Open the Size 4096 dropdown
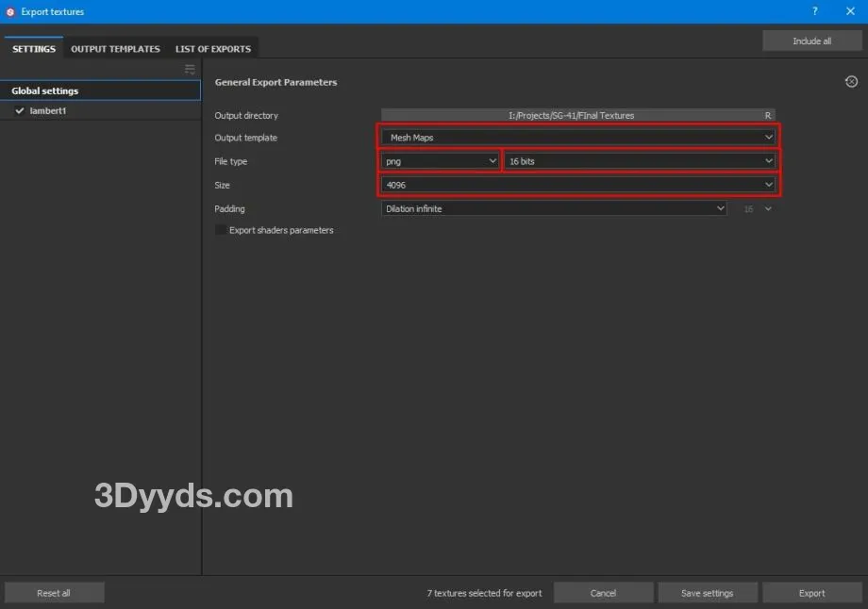Image resolution: width=868 pixels, height=609 pixels. 578,185
